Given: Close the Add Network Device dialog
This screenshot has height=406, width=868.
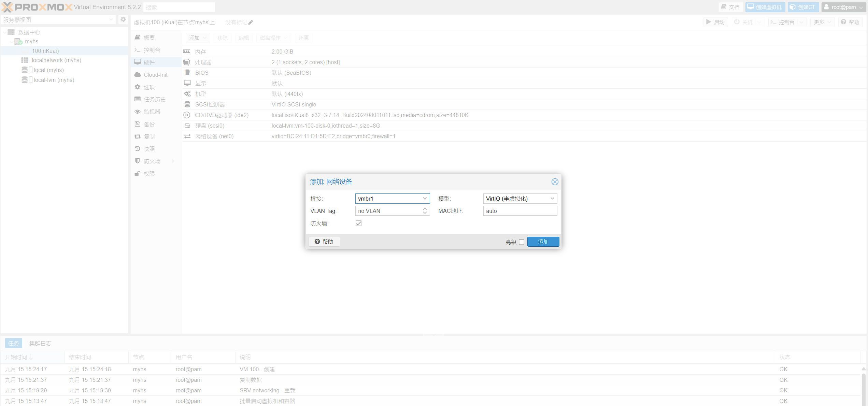Looking at the screenshot, I should (x=555, y=182).
